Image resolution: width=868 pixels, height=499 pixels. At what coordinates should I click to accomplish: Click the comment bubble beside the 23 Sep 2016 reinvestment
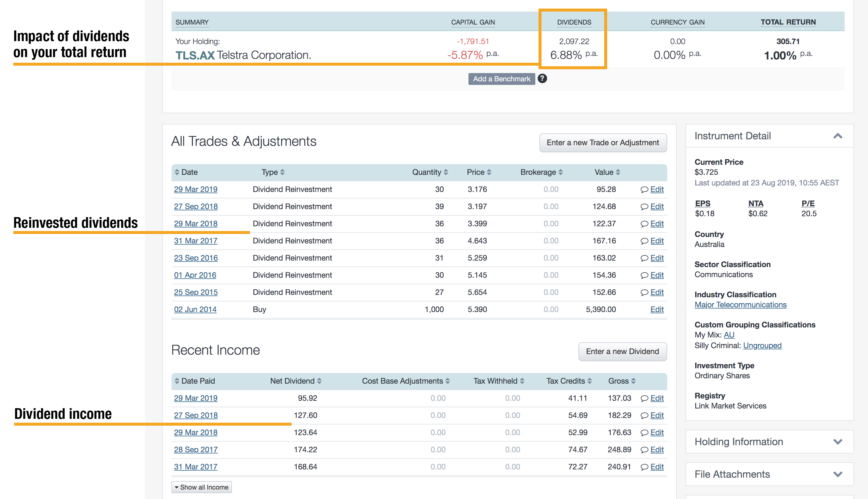tap(644, 258)
